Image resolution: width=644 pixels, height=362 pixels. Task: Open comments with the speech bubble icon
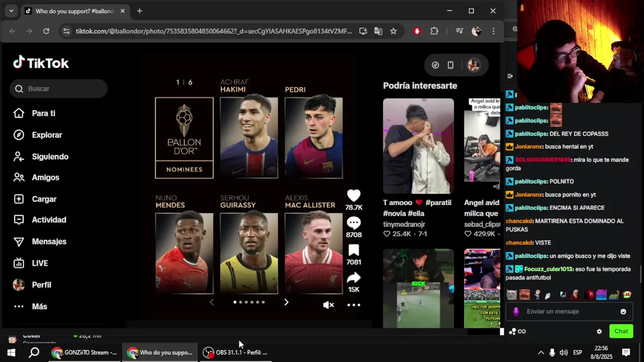tap(354, 223)
